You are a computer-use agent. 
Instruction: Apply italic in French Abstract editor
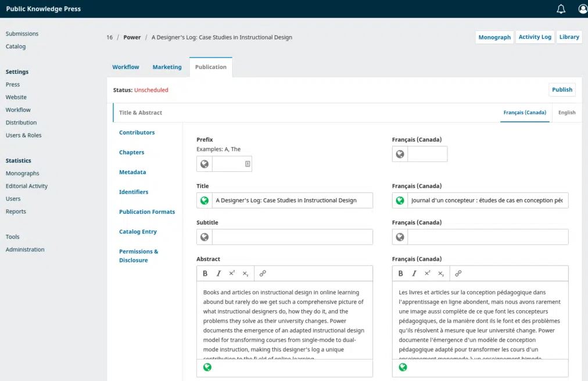point(414,274)
